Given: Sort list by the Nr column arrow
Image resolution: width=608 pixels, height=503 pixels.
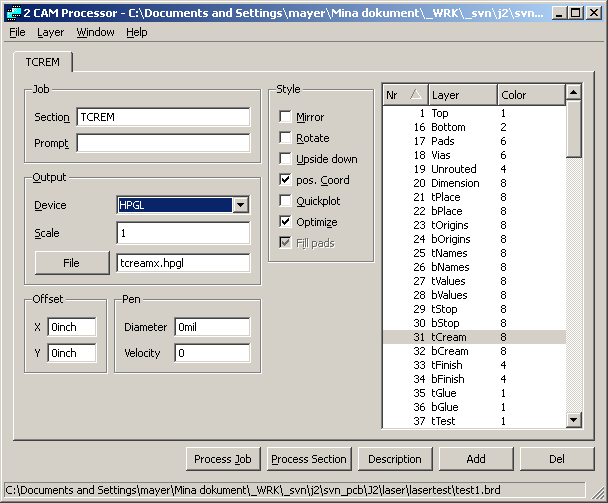Looking at the screenshot, I should [416, 94].
